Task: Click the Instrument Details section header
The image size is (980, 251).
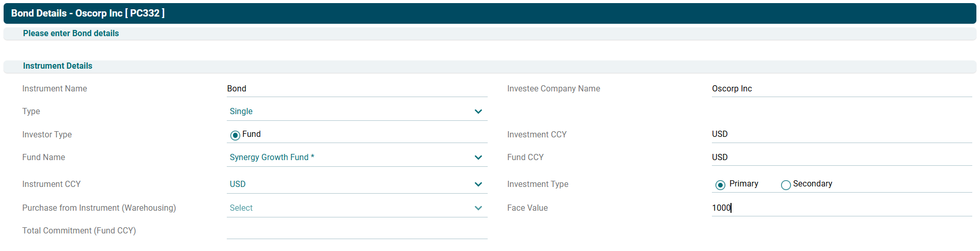Action: [57, 66]
